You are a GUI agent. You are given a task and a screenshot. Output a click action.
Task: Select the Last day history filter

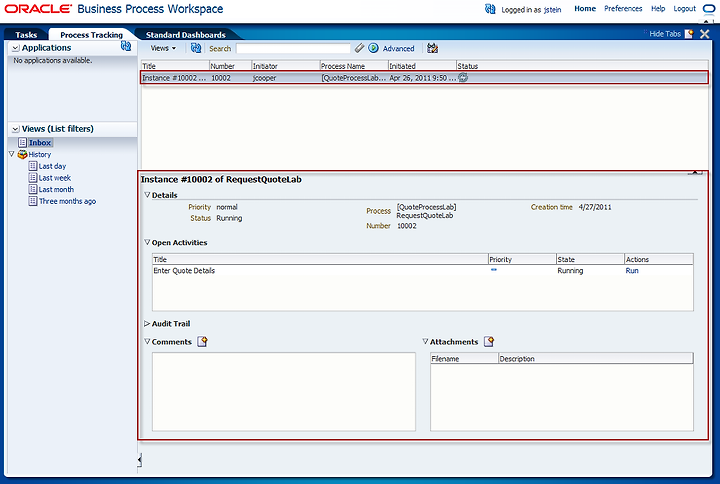(52, 166)
